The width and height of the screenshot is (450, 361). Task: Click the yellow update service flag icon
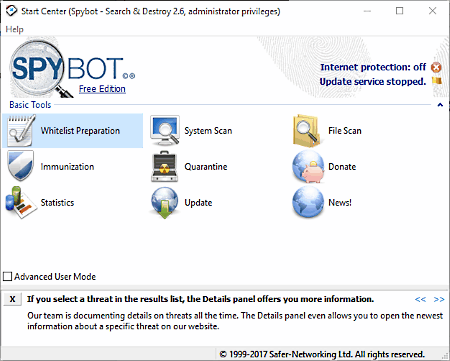click(x=437, y=81)
